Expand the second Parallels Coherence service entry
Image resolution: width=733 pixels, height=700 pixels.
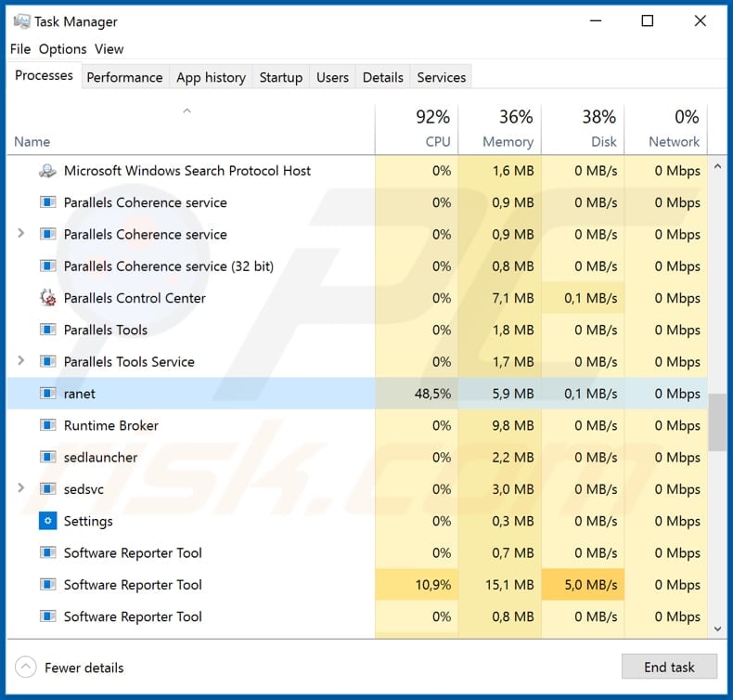(x=21, y=234)
